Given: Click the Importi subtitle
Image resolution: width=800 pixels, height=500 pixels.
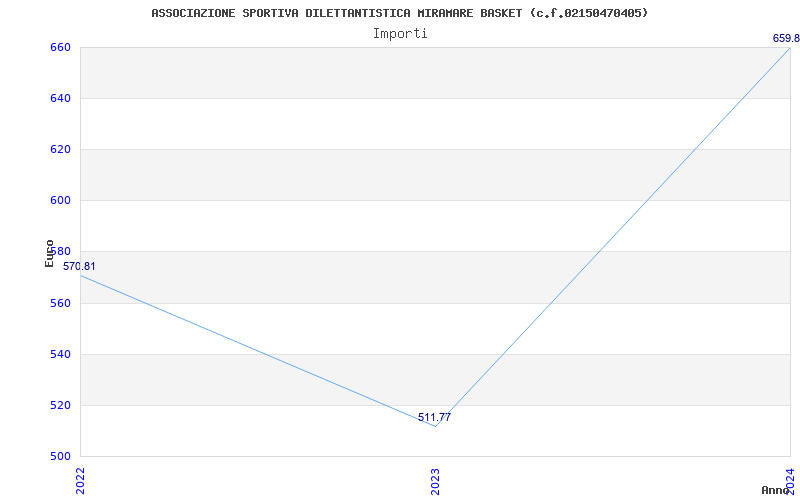Looking at the screenshot, I should coord(400,34).
